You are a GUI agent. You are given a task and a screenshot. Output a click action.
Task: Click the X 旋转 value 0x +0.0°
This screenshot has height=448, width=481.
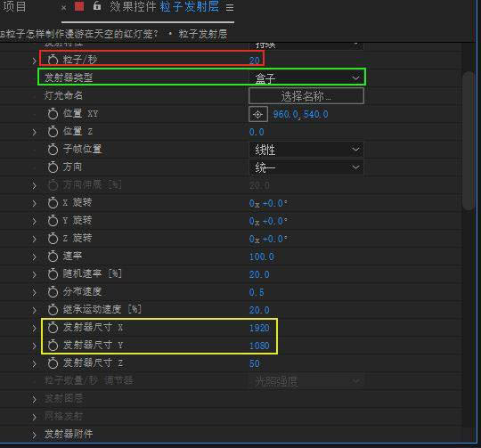tap(268, 203)
